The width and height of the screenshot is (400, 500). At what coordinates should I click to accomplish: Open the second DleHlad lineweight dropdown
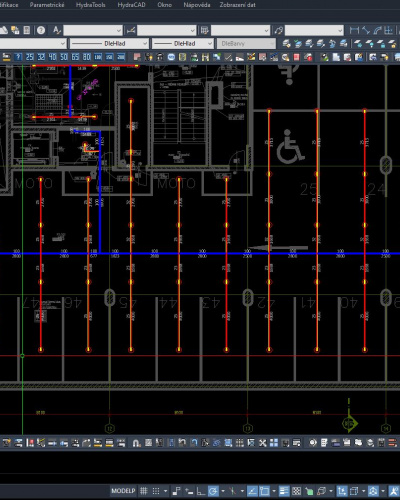click(183, 44)
